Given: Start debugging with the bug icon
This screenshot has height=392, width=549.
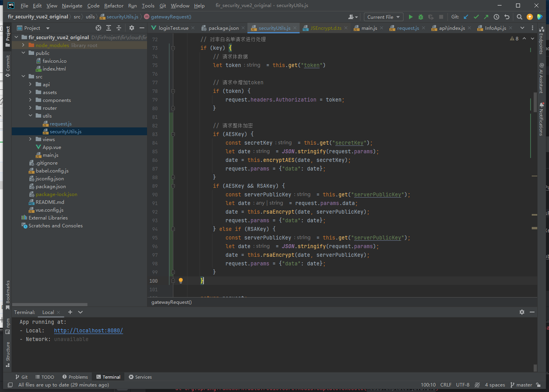Looking at the screenshot, I should click(421, 17).
